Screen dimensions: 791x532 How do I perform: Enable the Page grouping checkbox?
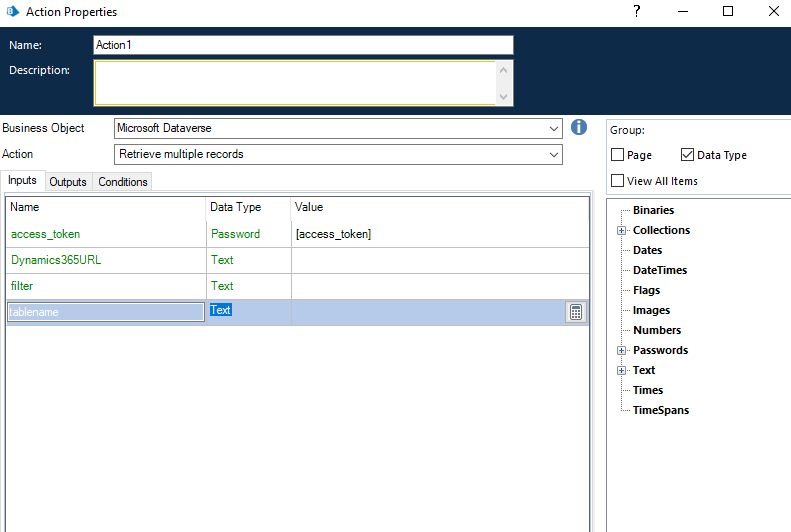click(617, 155)
